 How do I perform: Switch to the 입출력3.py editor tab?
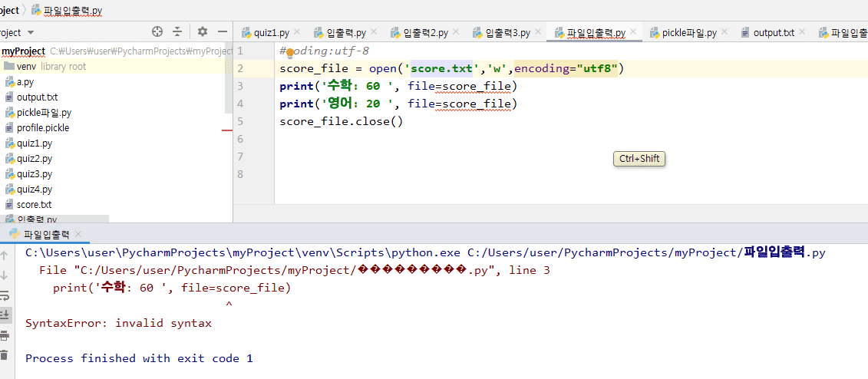click(508, 33)
